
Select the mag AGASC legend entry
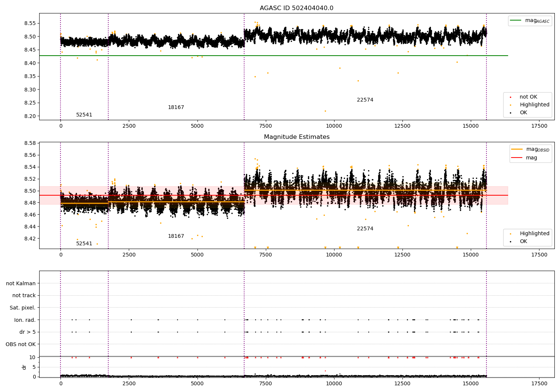click(x=530, y=21)
